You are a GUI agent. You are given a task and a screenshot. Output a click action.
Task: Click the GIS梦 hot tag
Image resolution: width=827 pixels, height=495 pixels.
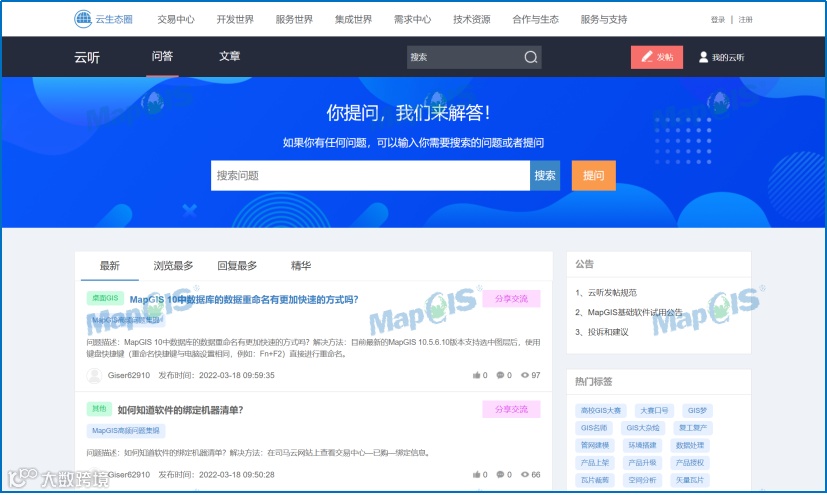point(697,410)
